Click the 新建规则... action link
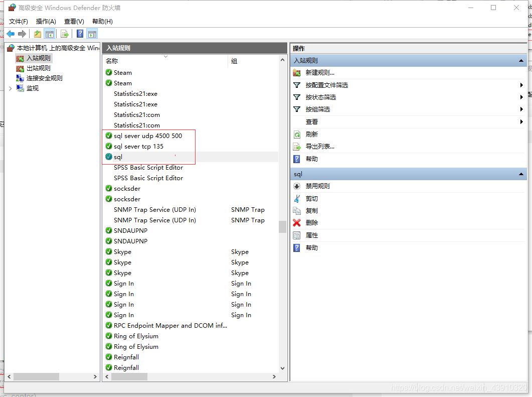The width and height of the screenshot is (532, 397). click(320, 73)
